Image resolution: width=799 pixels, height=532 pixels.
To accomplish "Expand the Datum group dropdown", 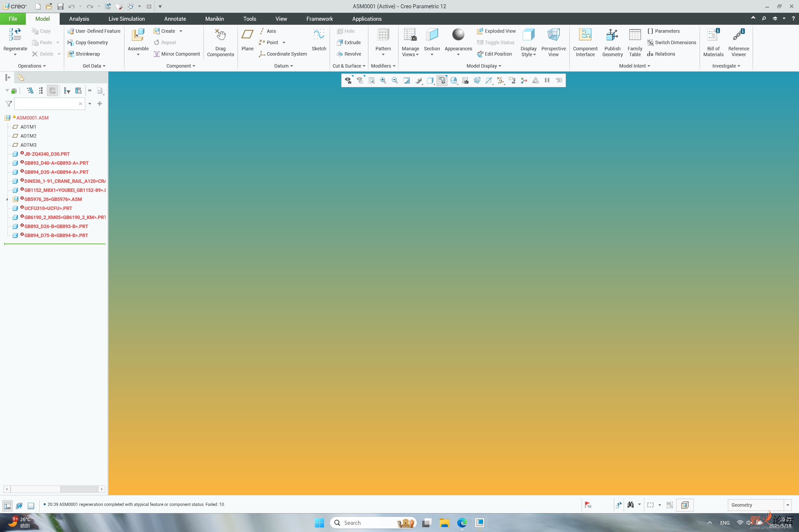I will (284, 66).
